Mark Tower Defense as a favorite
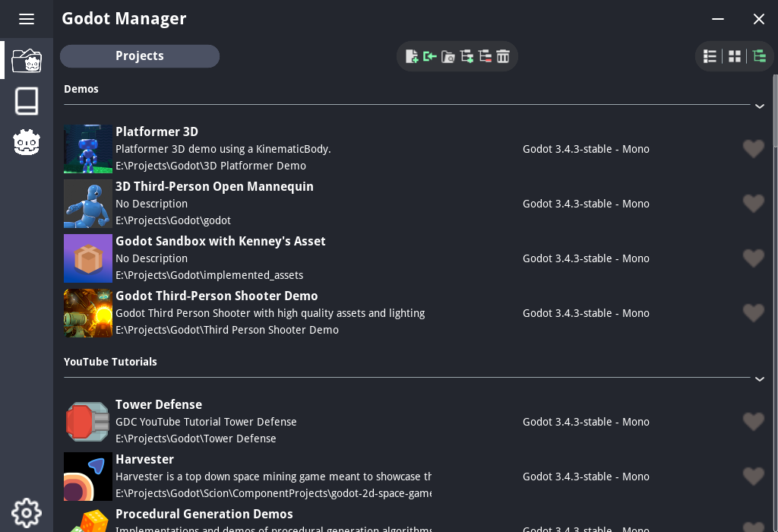The width and height of the screenshot is (778, 532). click(x=753, y=422)
